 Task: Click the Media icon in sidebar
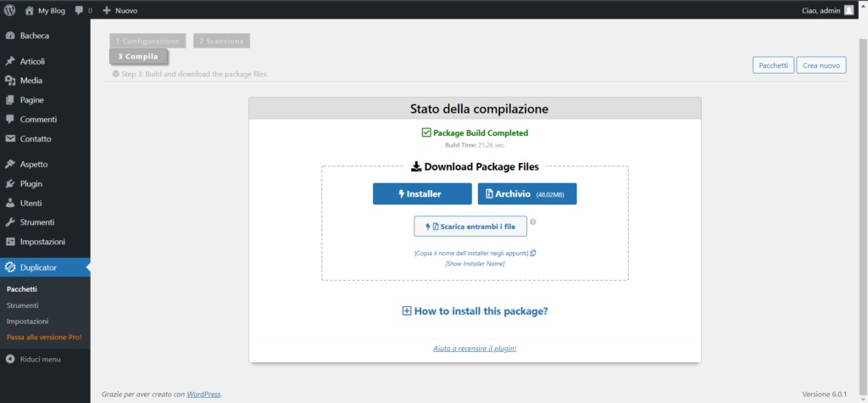10,81
